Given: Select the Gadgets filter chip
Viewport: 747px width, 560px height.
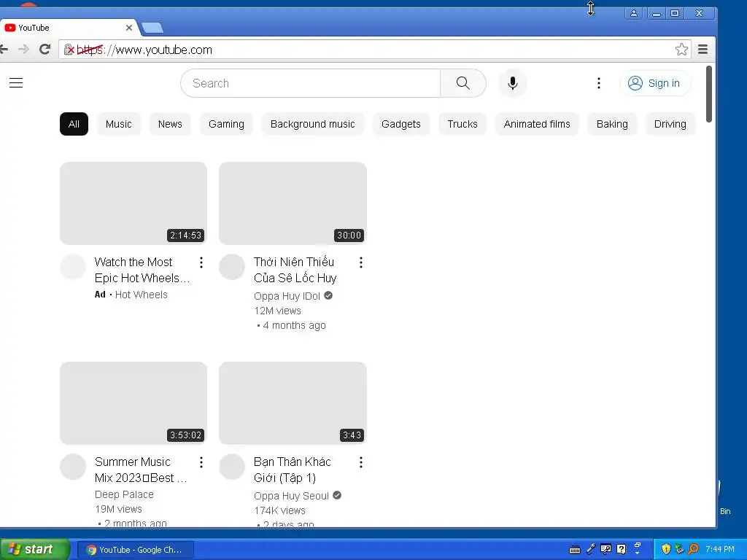Looking at the screenshot, I should pos(401,124).
